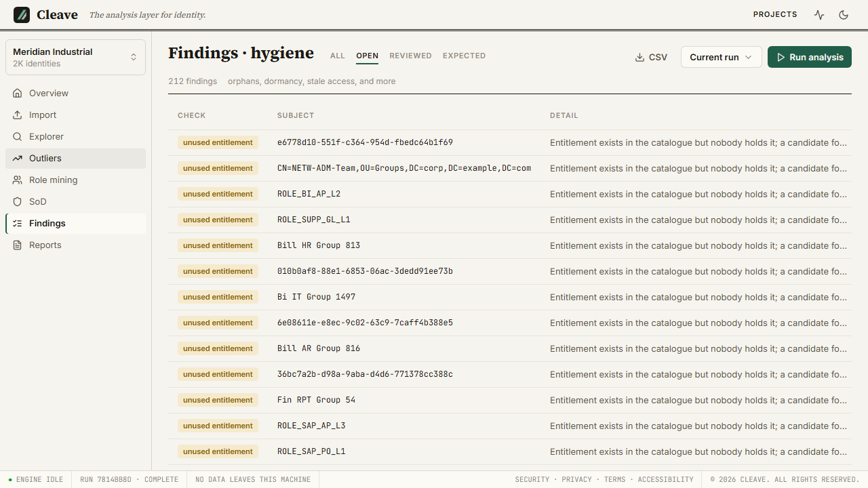
Task: Open finding e6778d10-551f-c364-954d-fbedc64b1f69
Action: tap(510, 143)
